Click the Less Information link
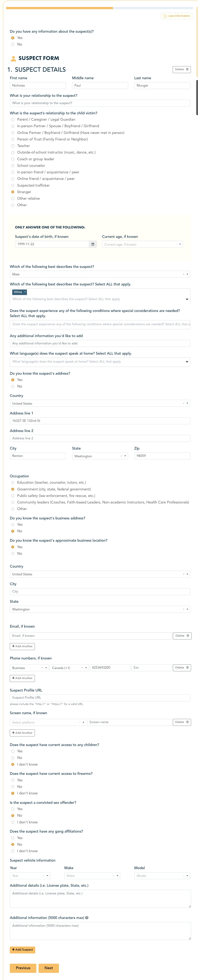The height and width of the screenshot is (980, 198). click(x=177, y=16)
